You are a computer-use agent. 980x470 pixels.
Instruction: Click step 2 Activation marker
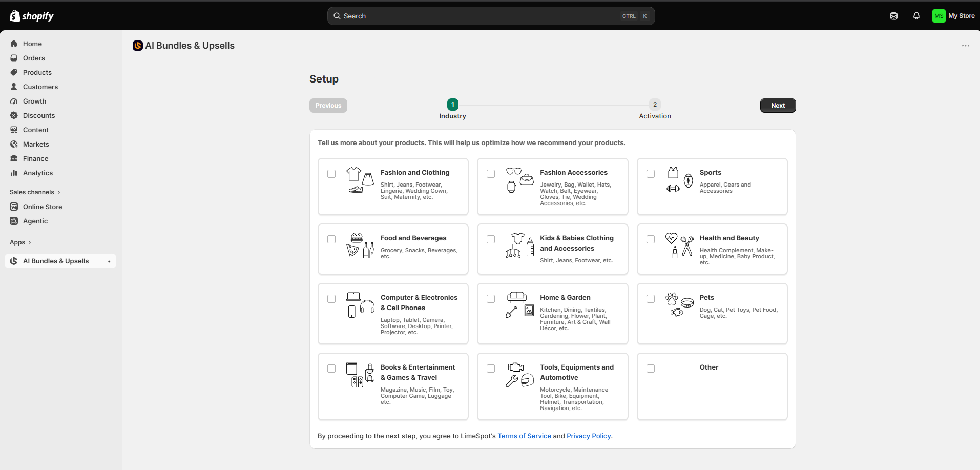point(655,105)
